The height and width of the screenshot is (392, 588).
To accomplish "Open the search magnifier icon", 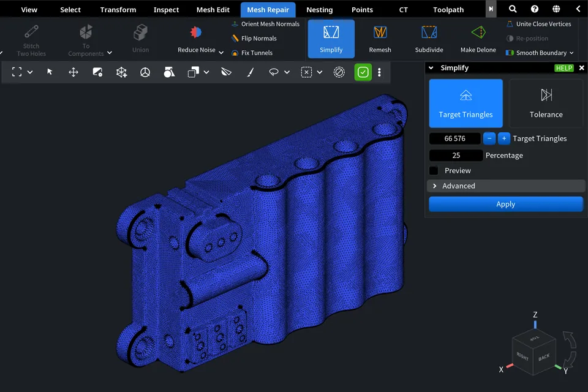I will coord(513,9).
